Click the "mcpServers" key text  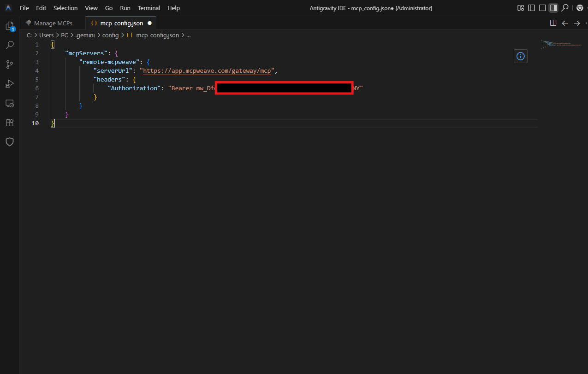(86, 53)
